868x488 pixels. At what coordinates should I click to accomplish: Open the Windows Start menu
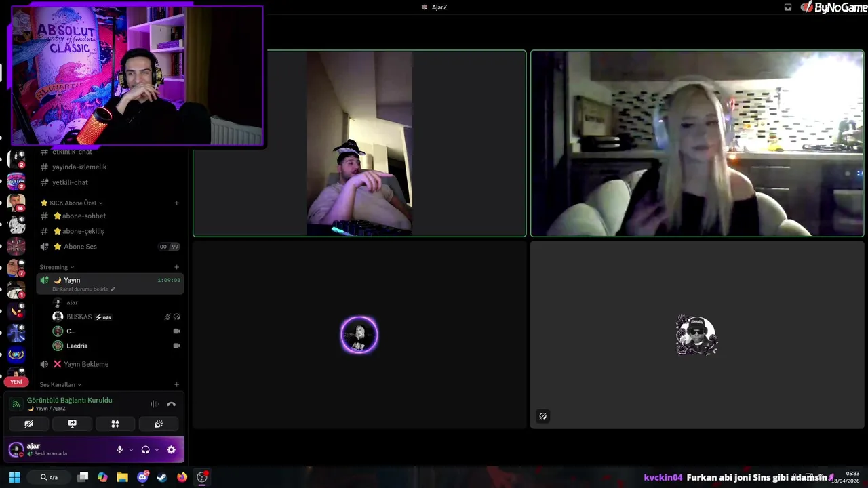tap(14, 477)
